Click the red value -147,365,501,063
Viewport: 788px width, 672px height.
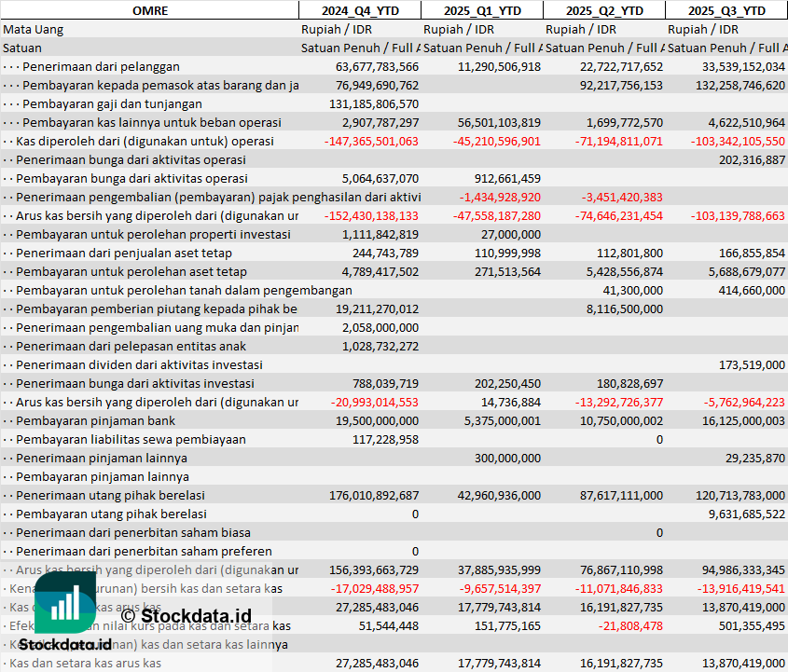click(372, 141)
